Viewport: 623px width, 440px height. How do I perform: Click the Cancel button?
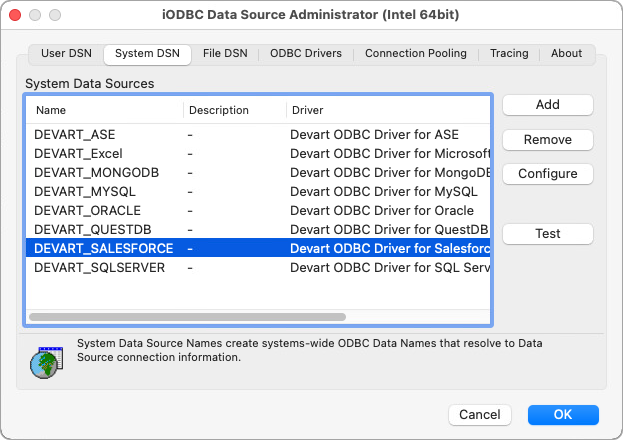[x=480, y=415]
